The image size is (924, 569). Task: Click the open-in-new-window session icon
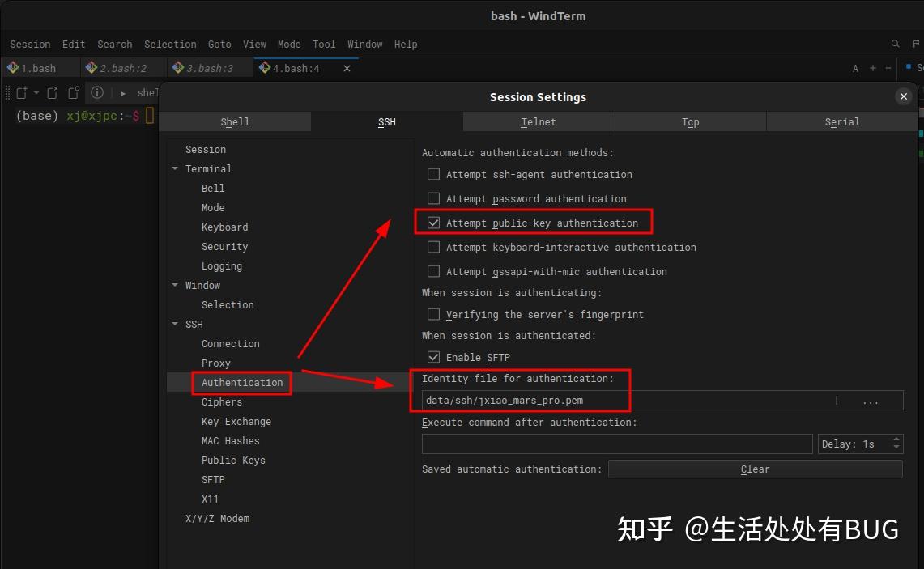click(73, 92)
